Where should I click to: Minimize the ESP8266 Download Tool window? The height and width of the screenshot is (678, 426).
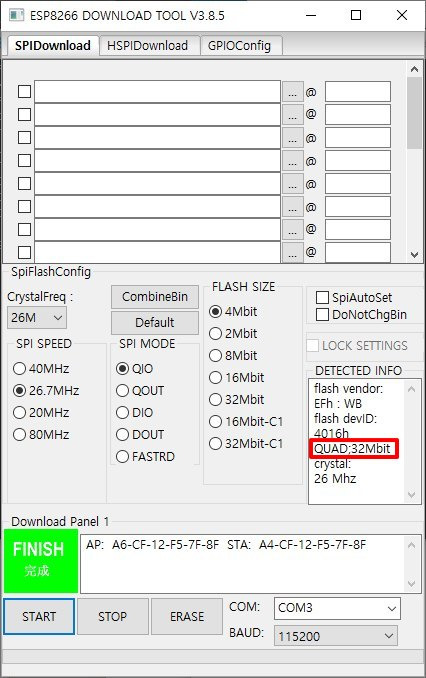[x=311, y=15]
